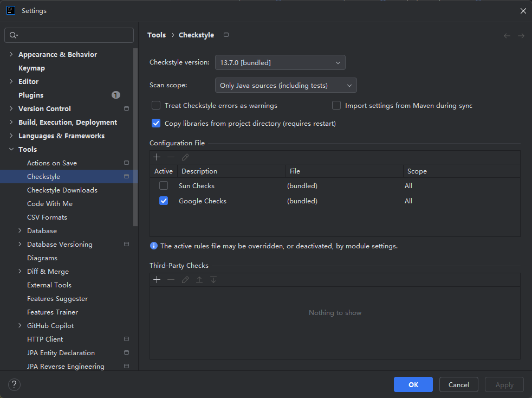Select Diagrams page
The image size is (532, 398).
pos(42,258)
